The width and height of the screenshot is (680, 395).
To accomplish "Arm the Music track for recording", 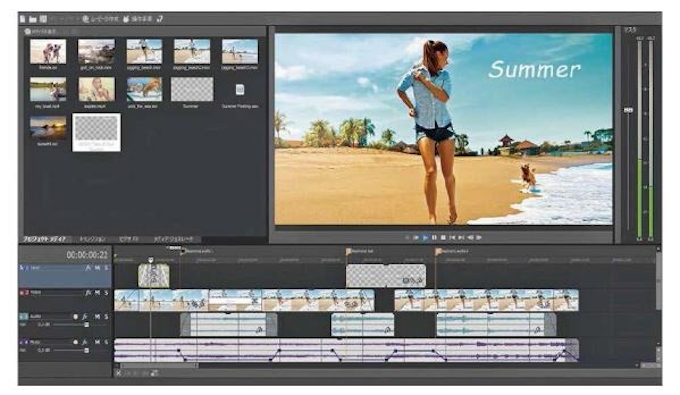I will click(x=75, y=342).
